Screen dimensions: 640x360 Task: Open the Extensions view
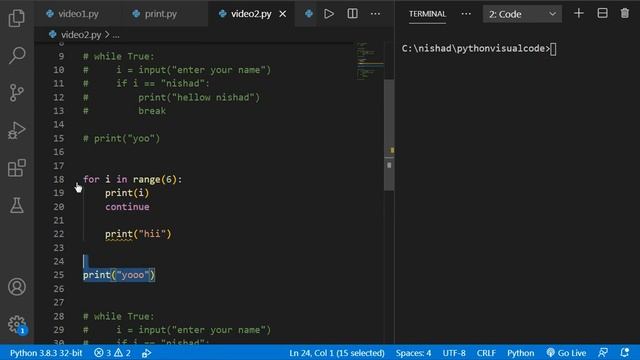tap(17, 168)
